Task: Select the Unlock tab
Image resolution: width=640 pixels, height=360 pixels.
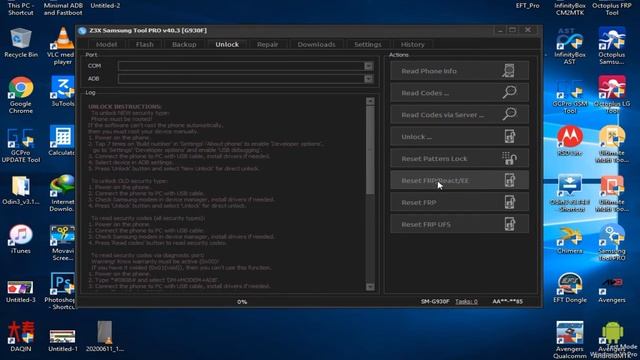Action: click(227, 44)
